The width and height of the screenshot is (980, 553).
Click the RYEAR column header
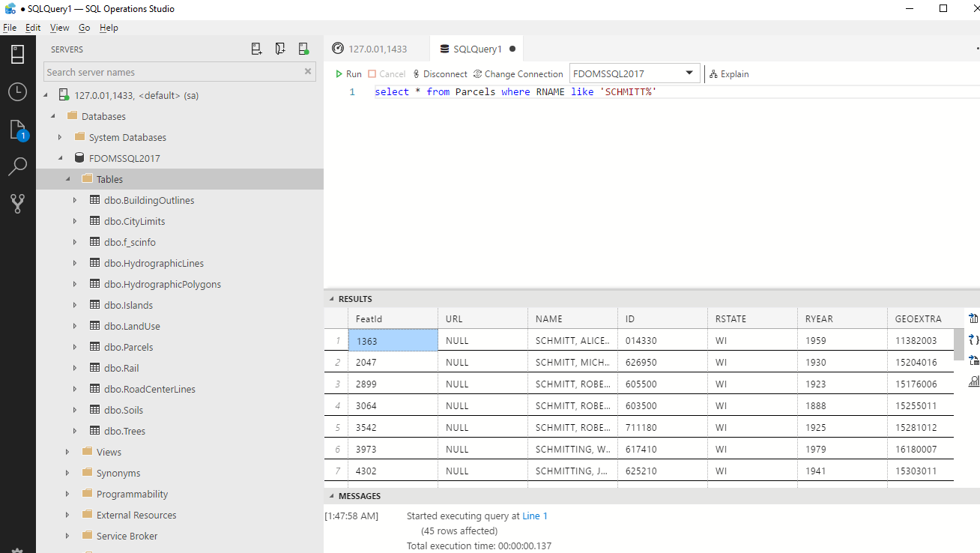pos(842,318)
